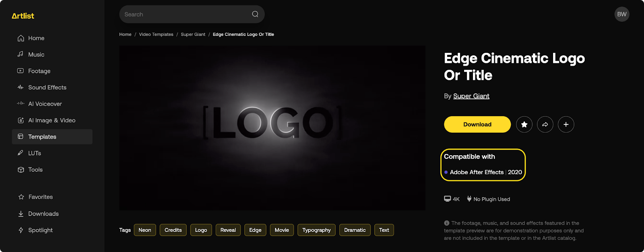Click in the Search input field
The height and width of the screenshot is (252, 644).
185,15
